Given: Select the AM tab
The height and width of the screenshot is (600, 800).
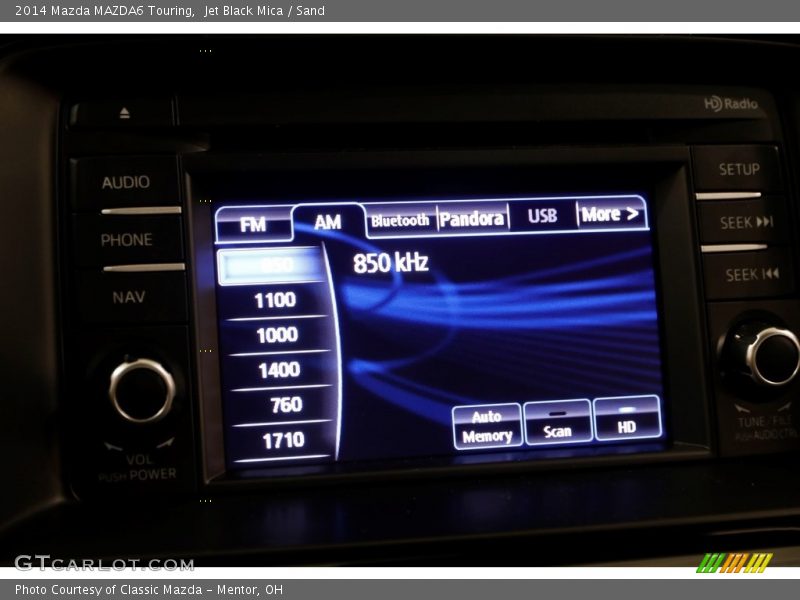Looking at the screenshot, I should 328,222.
